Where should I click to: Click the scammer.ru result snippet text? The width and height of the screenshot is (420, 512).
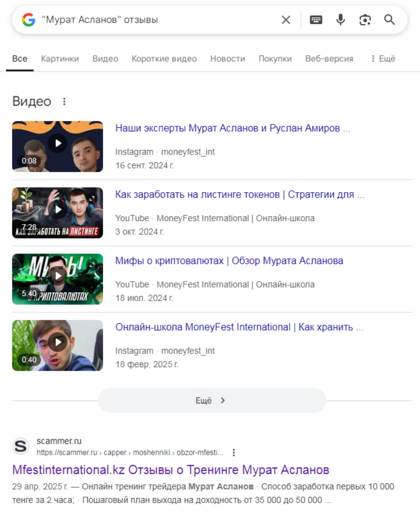click(x=203, y=494)
